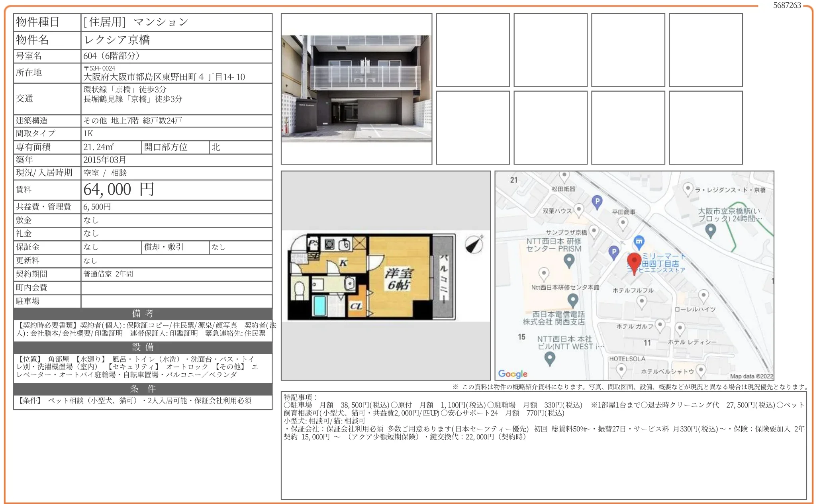This screenshot has width=819, height=504.
Task: Click the 設備 section header bar
Action: [x=143, y=347]
